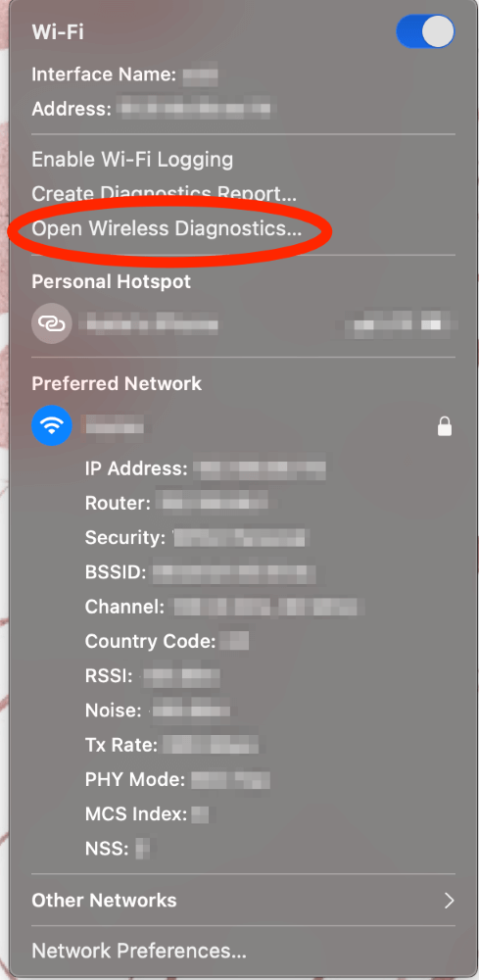Turn off the Wi-Fi switch
Screen dimensions: 479x980
pyautogui.click(x=425, y=32)
